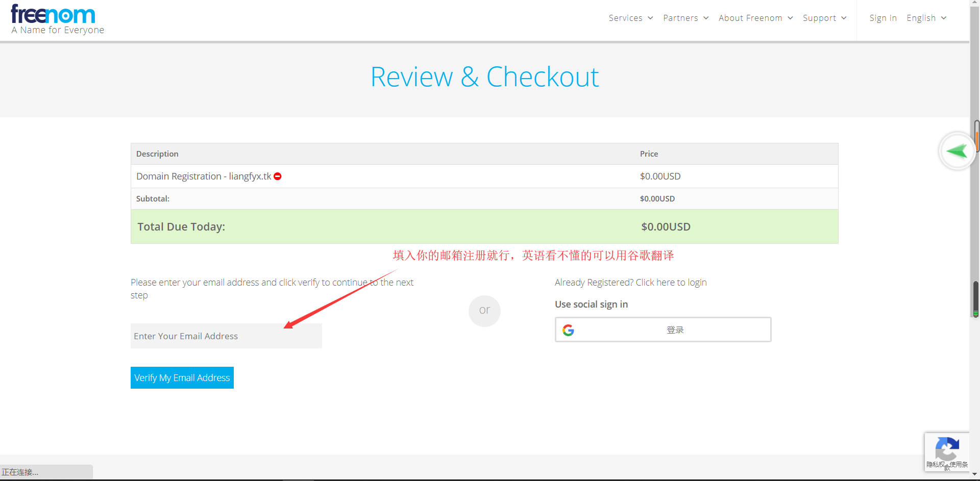Focus the Enter Your Email Address field
The image size is (980, 481).
pyautogui.click(x=226, y=336)
